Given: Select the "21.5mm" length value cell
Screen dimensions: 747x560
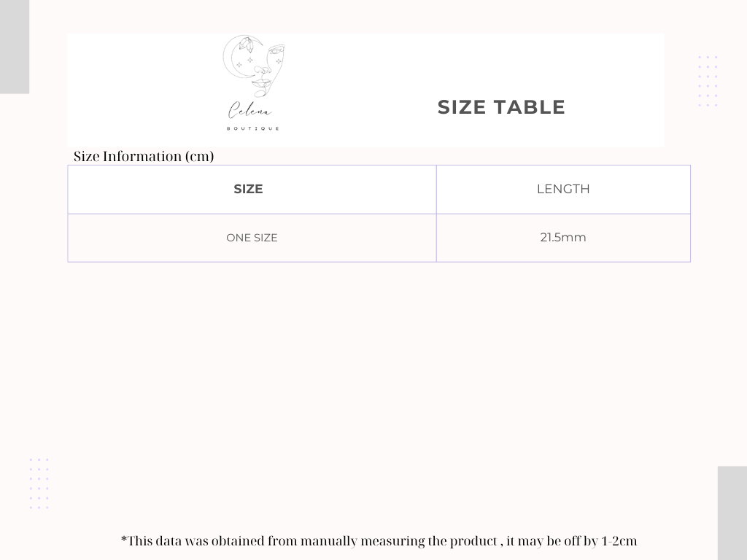Looking at the screenshot, I should pyautogui.click(x=563, y=238).
